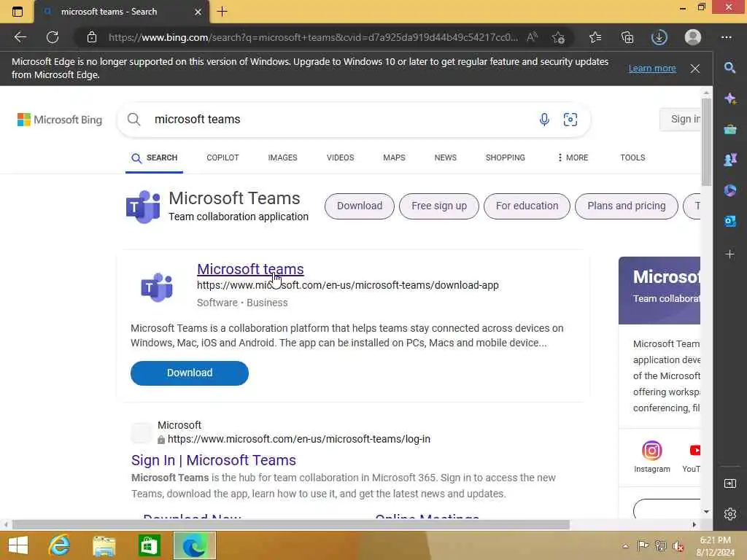747x560 pixels.
Task: Launch Internet Explorer from taskbar
Action: (60, 545)
